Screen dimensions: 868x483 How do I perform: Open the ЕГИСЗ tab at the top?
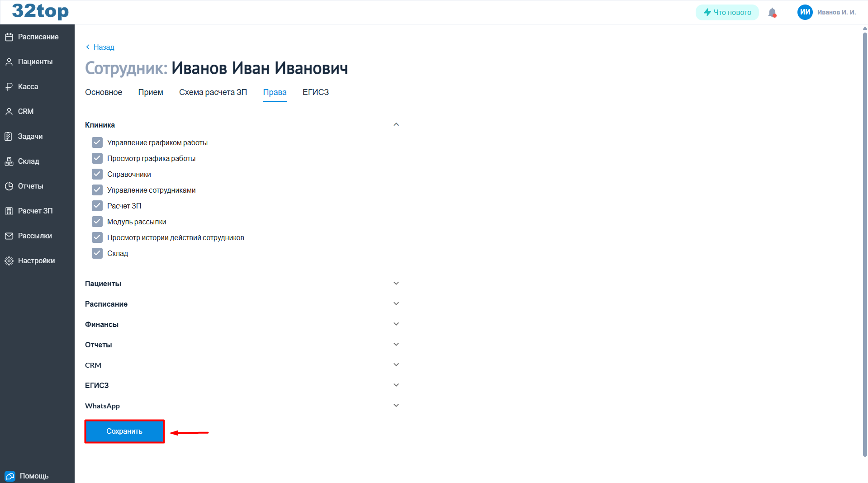315,92
